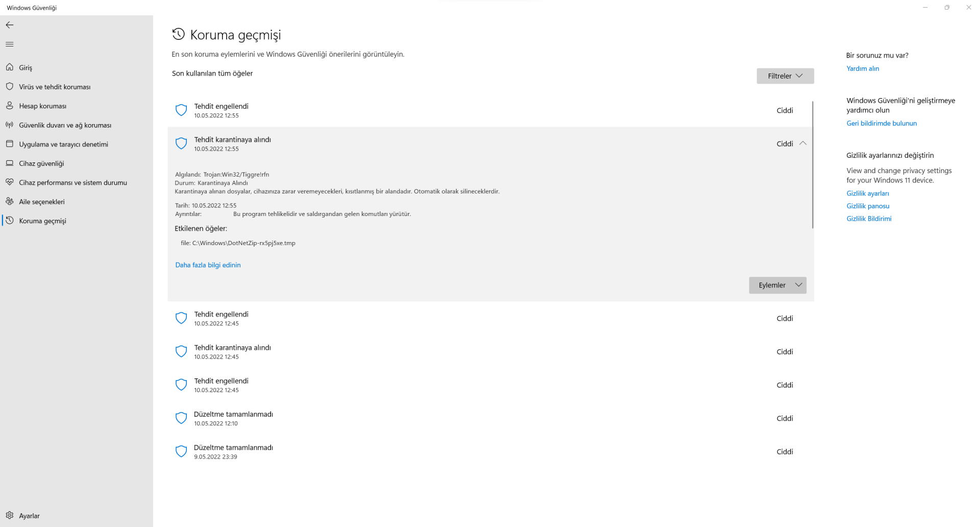Click shield icon of 12:10 Düzeltme tamamlanmadı
Viewport: 980px width, 527px height.
pos(181,418)
